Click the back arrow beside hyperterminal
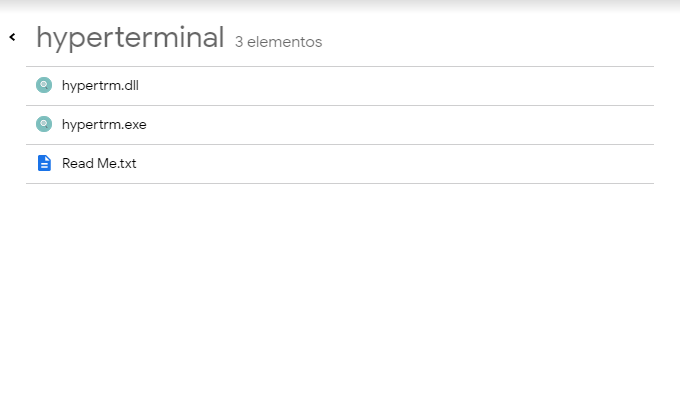 [x=12, y=38]
